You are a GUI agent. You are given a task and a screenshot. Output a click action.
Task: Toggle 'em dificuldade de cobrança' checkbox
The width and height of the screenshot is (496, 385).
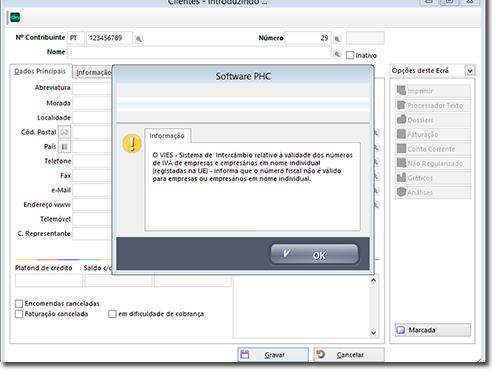pos(112,314)
